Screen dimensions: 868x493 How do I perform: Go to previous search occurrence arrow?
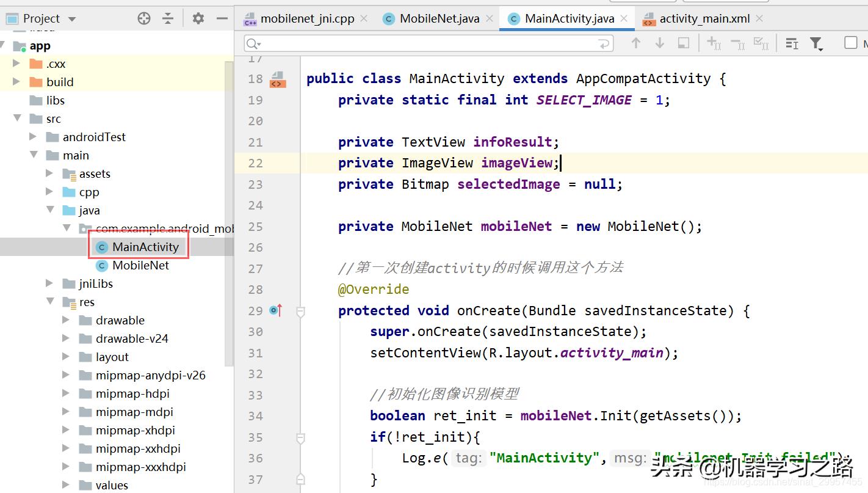point(636,43)
